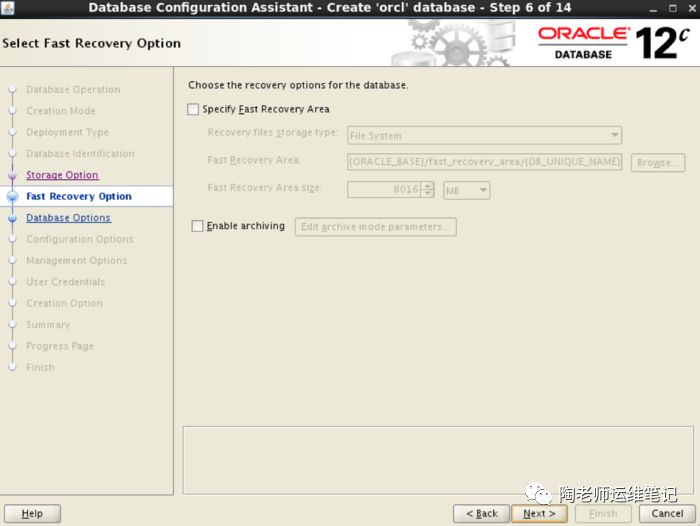
Task: Click the disabled Finish button
Action: [603, 513]
